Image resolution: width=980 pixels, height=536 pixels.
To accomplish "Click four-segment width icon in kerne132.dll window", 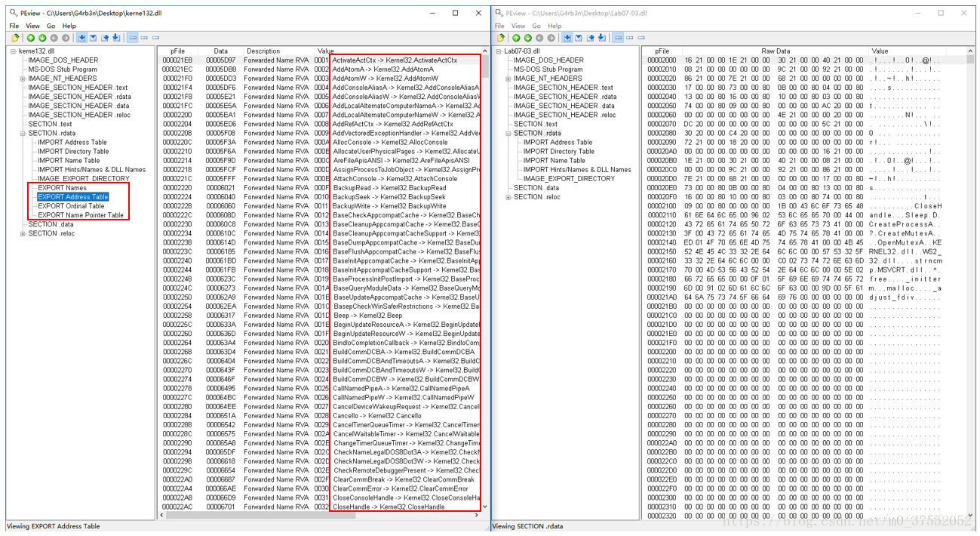I will [133, 38].
